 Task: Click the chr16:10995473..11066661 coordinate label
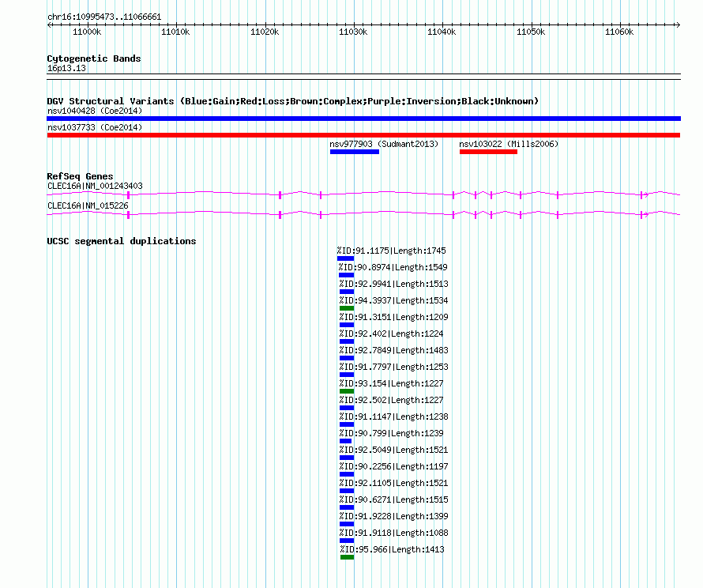tap(104, 17)
